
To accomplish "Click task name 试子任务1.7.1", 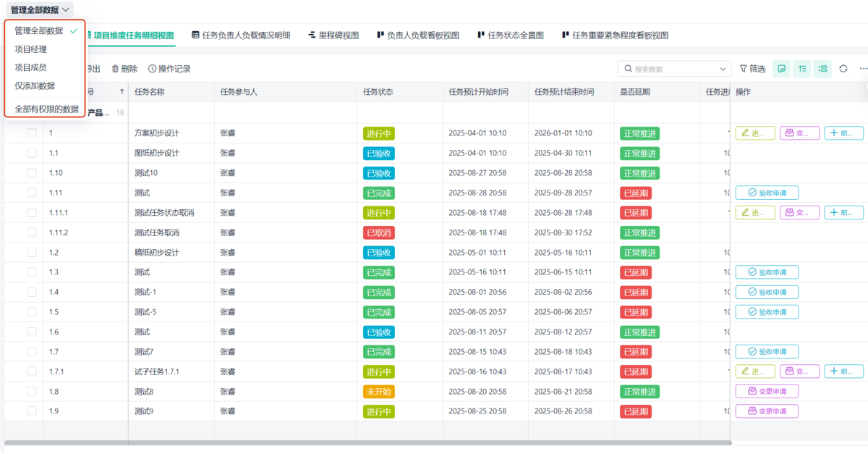I will point(157,371).
